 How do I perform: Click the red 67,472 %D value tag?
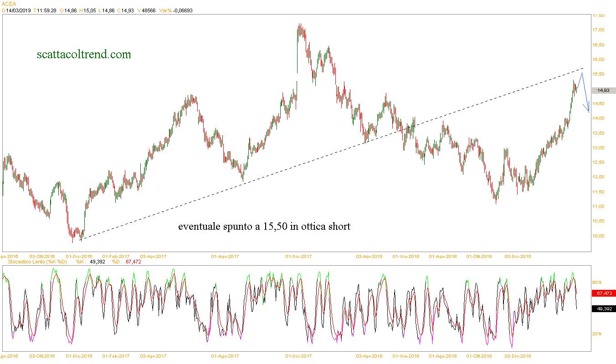(603, 293)
